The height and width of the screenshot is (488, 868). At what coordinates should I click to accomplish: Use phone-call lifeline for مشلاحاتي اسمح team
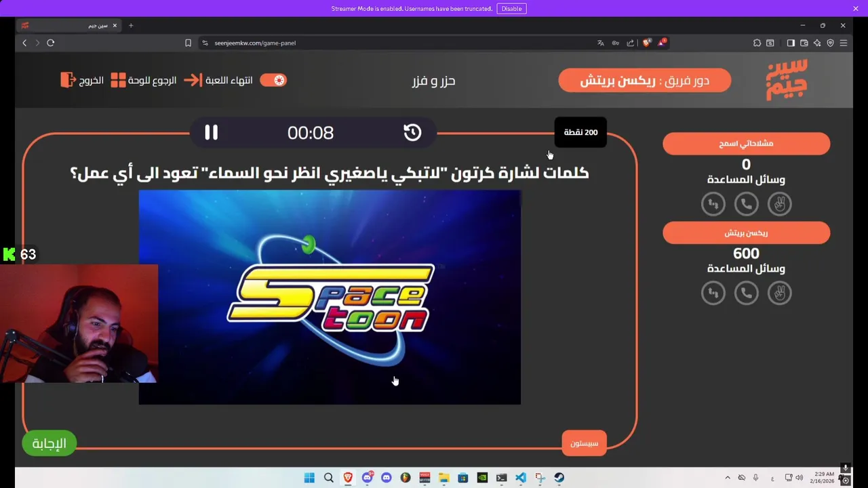coord(746,203)
